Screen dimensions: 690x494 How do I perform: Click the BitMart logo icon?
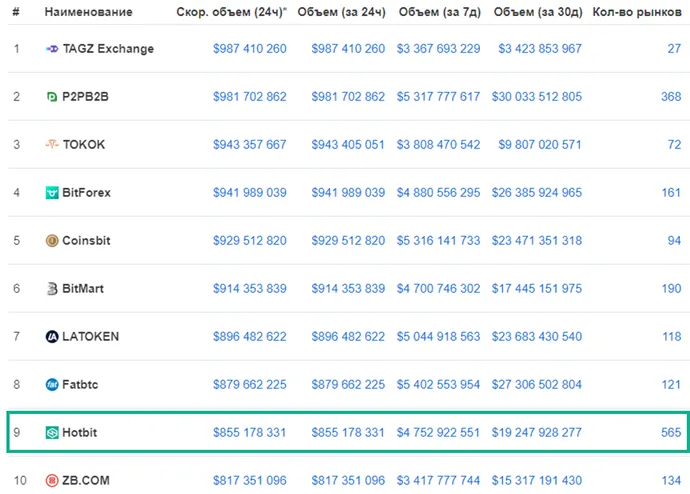(52, 289)
